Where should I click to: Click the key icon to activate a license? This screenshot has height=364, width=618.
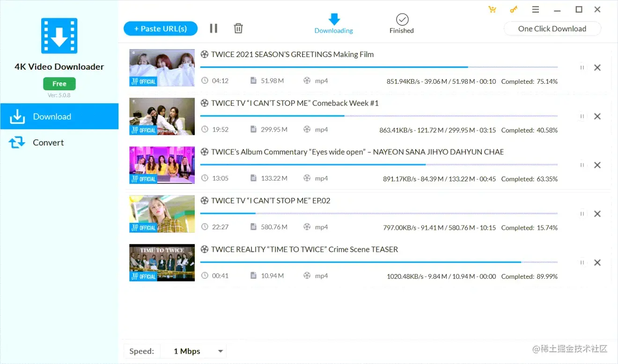coord(514,9)
